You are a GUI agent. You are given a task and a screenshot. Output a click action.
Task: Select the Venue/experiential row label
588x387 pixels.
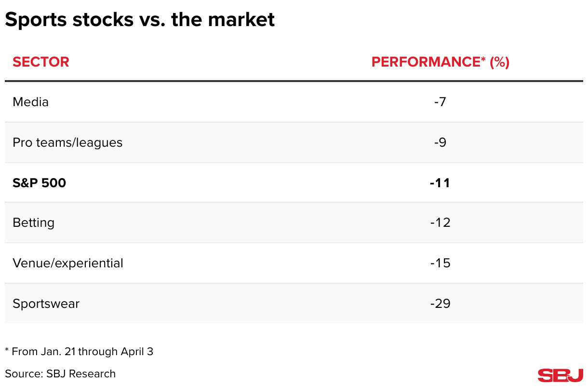(68, 263)
